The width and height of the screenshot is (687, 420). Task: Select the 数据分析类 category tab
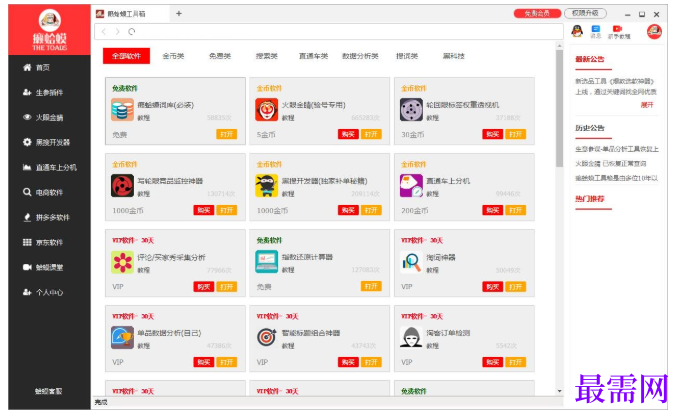(x=360, y=56)
